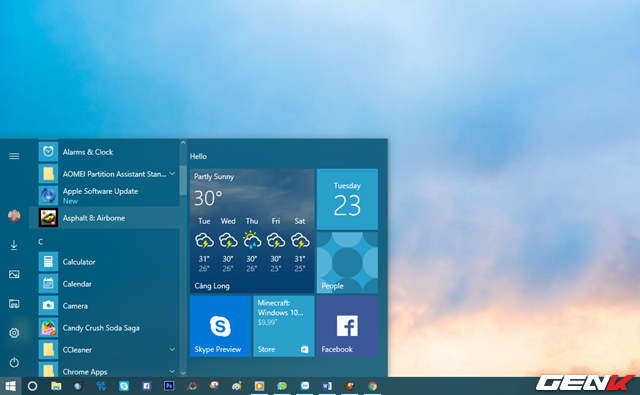This screenshot has width=640, height=395.
Task: Click the Apple Software Update icon
Action: 48,195
